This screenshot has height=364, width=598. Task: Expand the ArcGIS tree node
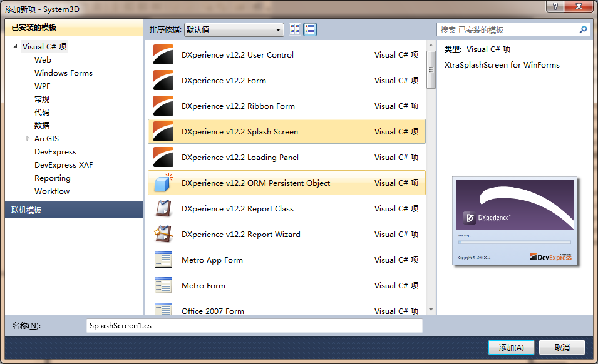click(28, 139)
